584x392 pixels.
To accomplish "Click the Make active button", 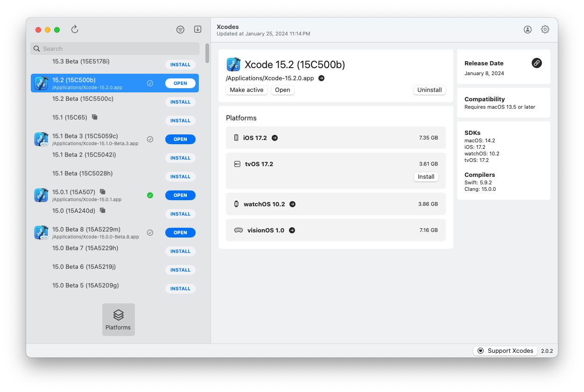I will point(246,90).
